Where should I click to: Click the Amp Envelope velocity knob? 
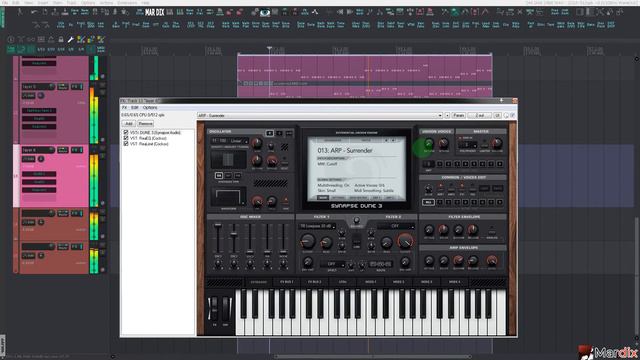point(492,260)
